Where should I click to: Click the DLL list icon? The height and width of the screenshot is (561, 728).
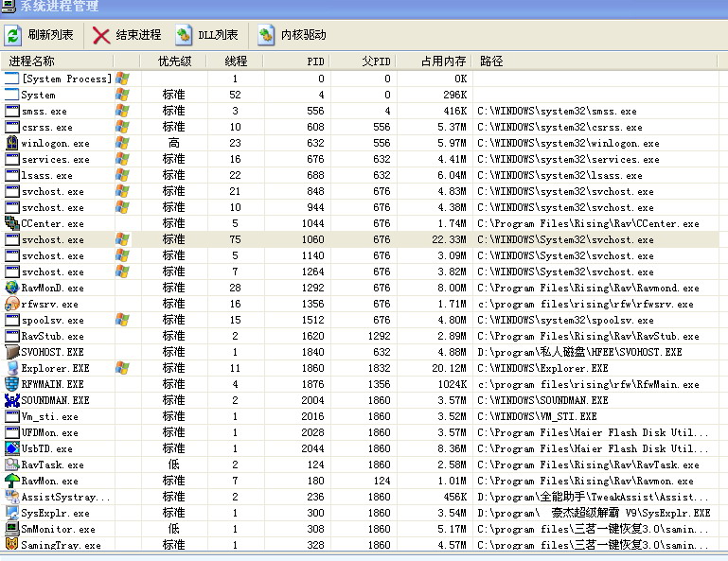tap(184, 35)
